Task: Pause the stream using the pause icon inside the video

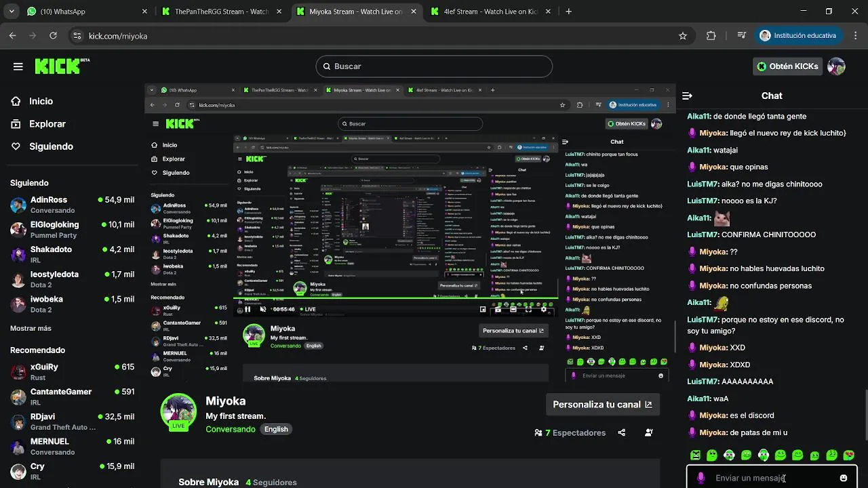Action: point(248,309)
